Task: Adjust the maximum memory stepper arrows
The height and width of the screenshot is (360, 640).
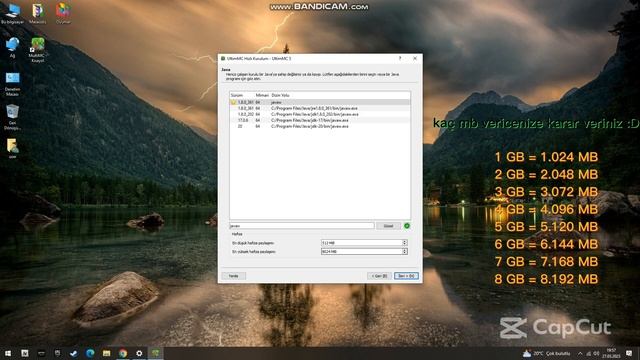Action: click(404, 251)
